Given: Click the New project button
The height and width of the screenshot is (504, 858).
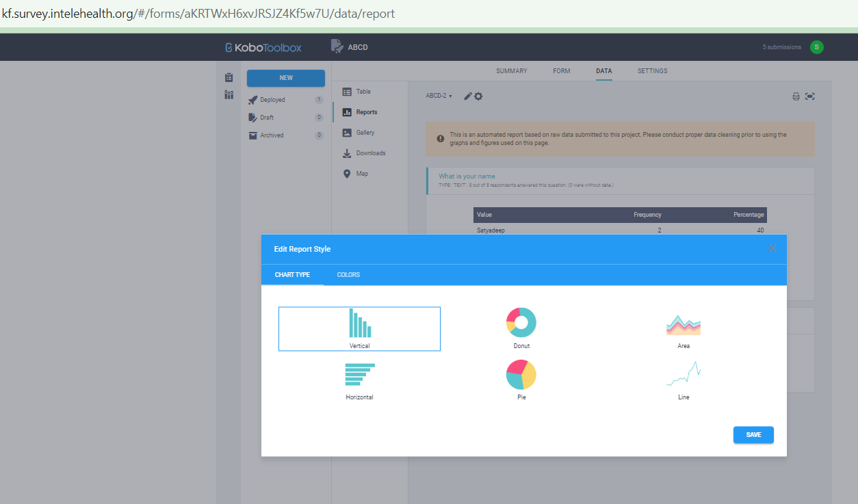Looking at the screenshot, I should coord(286,78).
